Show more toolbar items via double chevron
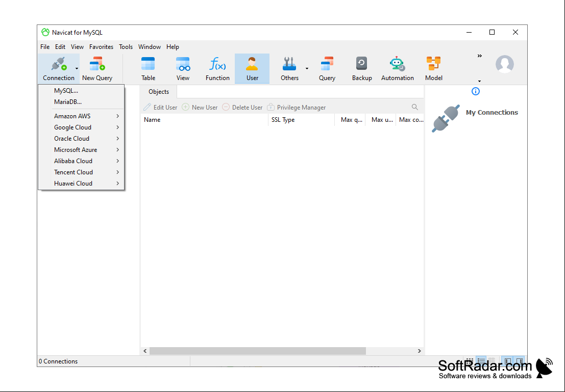 tap(480, 56)
